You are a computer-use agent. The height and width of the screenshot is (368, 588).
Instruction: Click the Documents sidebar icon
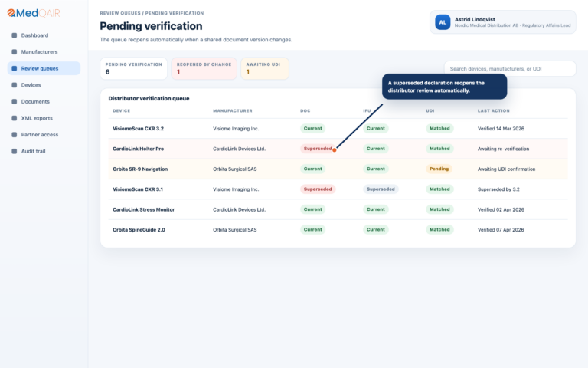15,101
